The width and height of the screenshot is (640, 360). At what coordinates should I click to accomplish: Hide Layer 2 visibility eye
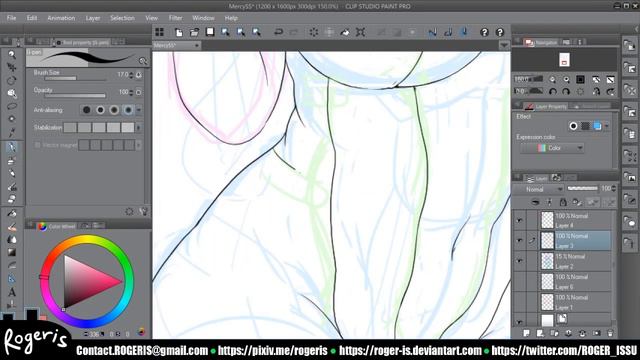tap(519, 260)
